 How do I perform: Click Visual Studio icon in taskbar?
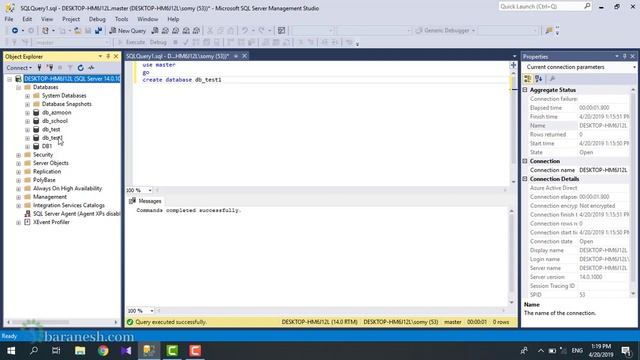coord(126,351)
